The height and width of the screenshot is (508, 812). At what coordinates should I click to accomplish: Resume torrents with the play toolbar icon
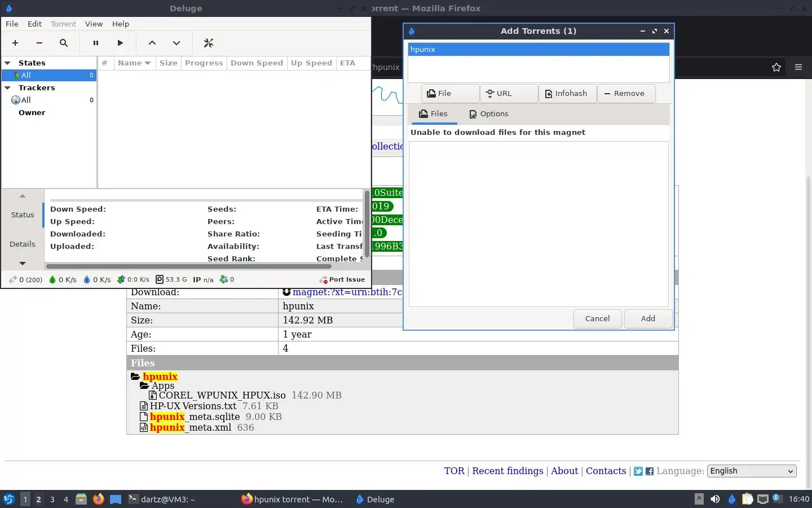coord(120,43)
